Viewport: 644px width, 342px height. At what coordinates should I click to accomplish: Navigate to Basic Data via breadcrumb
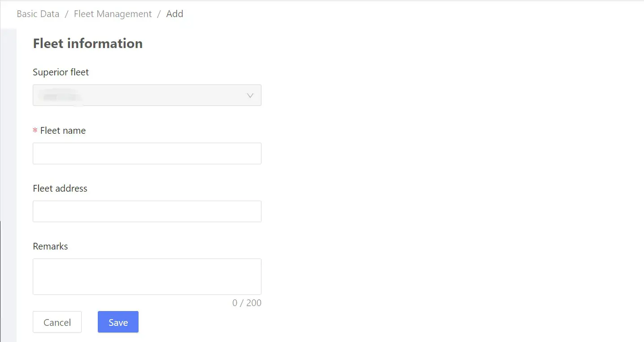pos(38,14)
